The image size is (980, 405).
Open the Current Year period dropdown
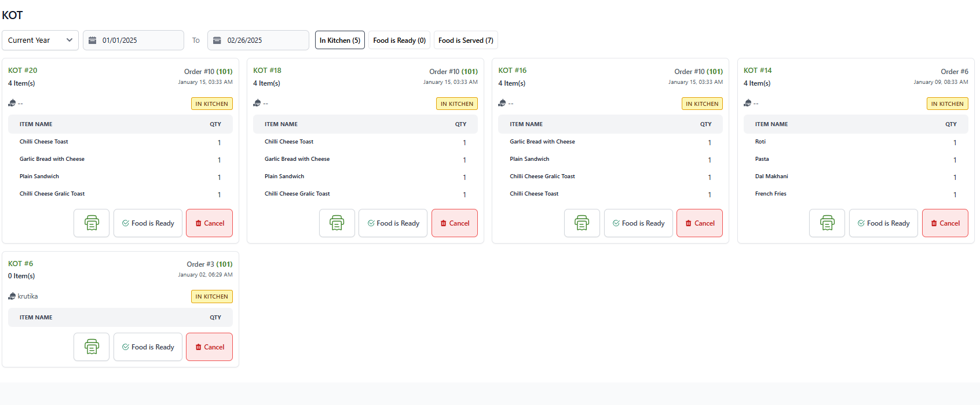pyautogui.click(x=40, y=41)
